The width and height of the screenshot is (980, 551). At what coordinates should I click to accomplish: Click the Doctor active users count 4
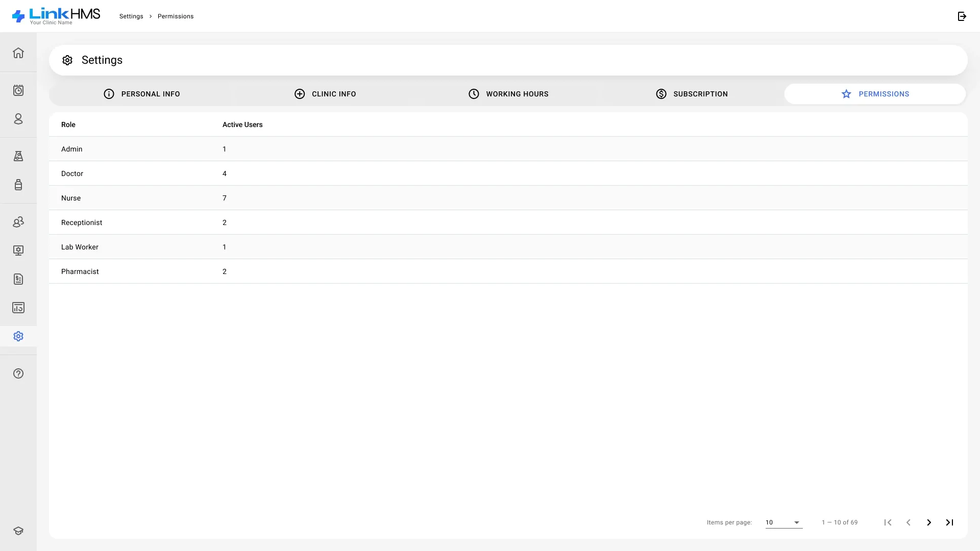[x=225, y=173]
